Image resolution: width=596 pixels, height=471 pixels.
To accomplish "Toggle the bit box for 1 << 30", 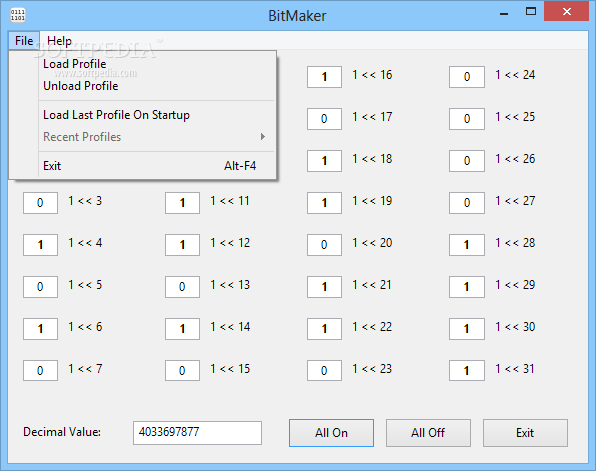I will 467,329.
